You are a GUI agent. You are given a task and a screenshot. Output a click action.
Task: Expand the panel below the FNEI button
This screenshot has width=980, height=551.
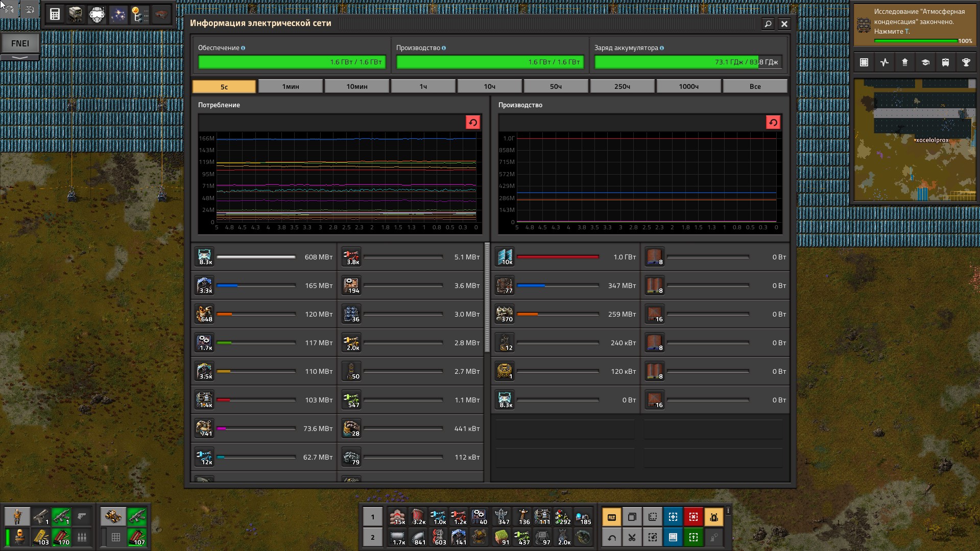(x=20, y=57)
